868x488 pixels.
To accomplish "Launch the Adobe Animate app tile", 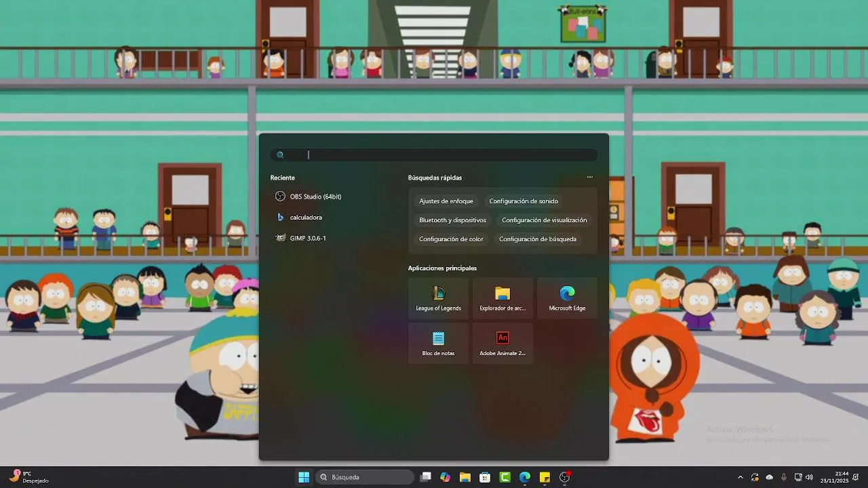I will coord(502,343).
